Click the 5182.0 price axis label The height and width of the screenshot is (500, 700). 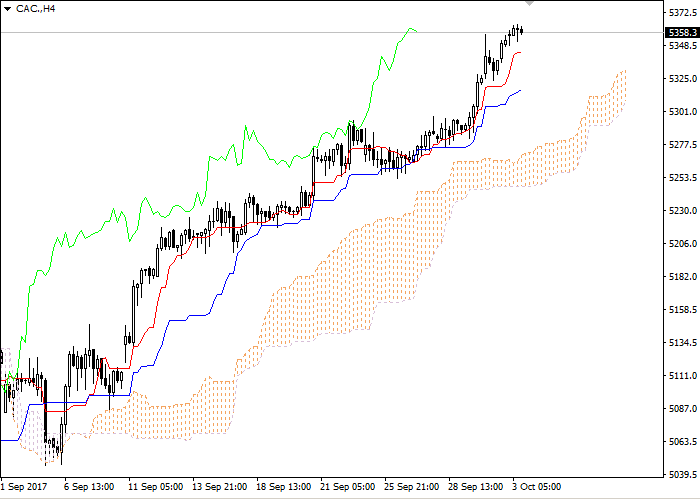[x=683, y=277]
